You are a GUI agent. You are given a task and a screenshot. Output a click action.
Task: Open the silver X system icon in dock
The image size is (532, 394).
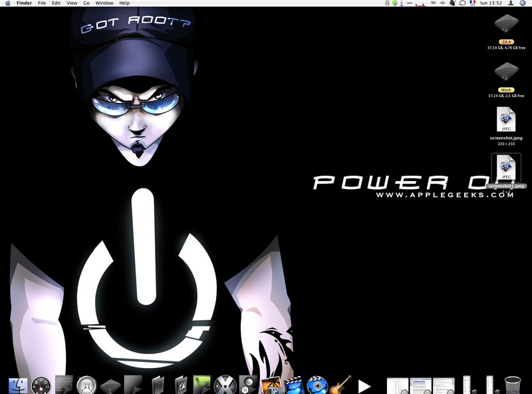pos(225,385)
